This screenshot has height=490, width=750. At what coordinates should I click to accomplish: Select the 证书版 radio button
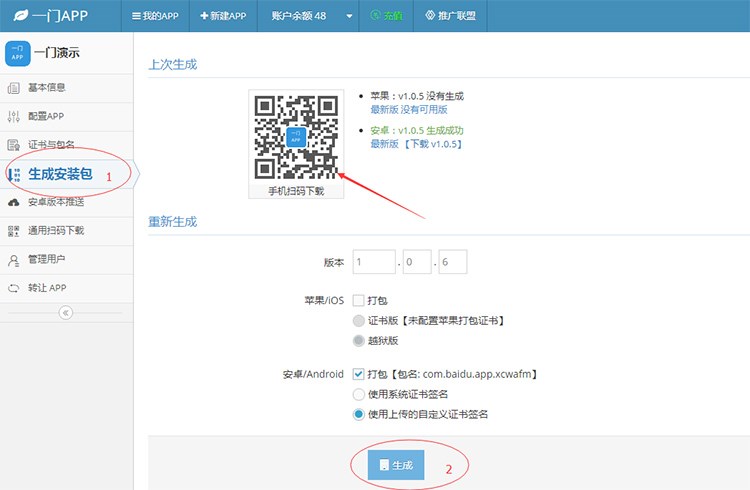click(x=359, y=321)
